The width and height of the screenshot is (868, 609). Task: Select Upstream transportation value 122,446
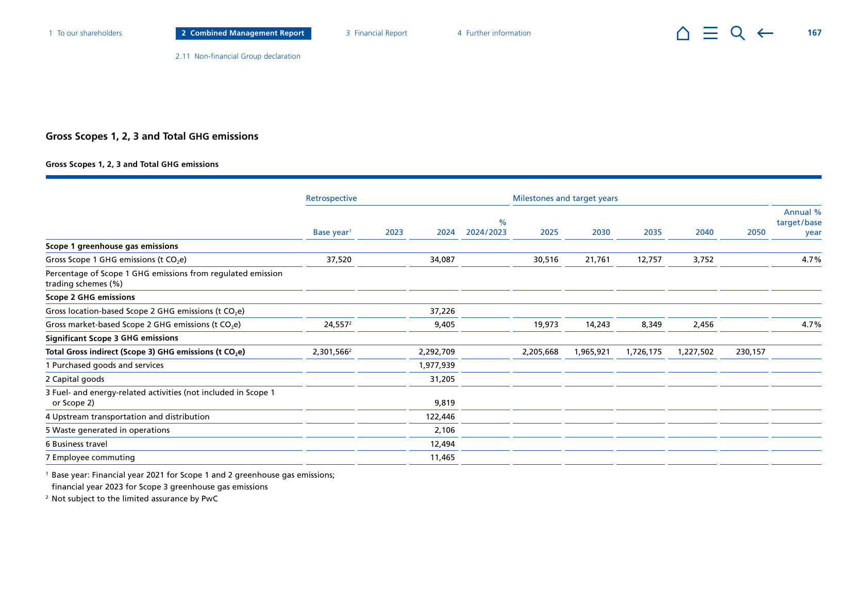pos(440,417)
